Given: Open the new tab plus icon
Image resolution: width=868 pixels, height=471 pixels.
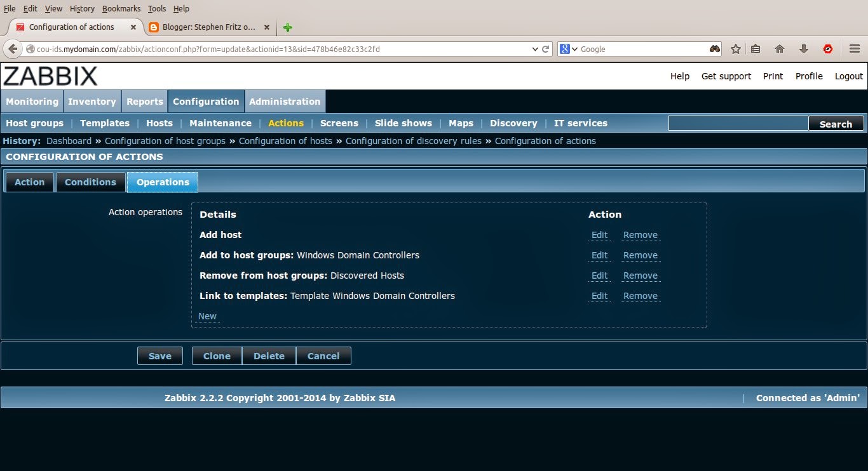Looking at the screenshot, I should (x=288, y=27).
